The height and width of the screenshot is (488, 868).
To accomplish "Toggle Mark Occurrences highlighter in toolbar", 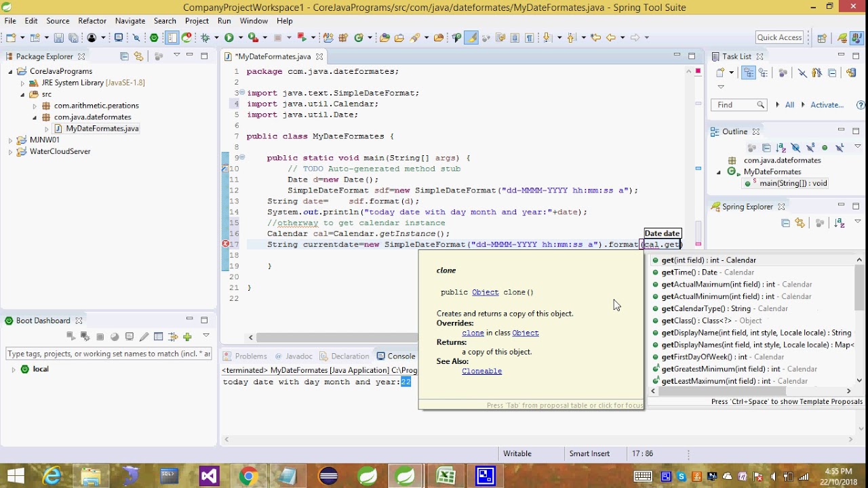I will 471,37.
